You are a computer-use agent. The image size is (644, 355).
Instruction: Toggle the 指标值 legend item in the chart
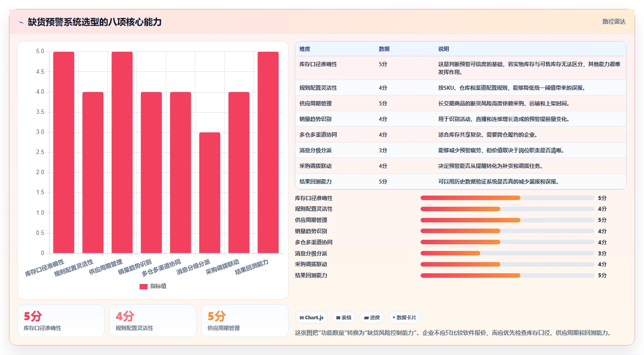(153, 286)
